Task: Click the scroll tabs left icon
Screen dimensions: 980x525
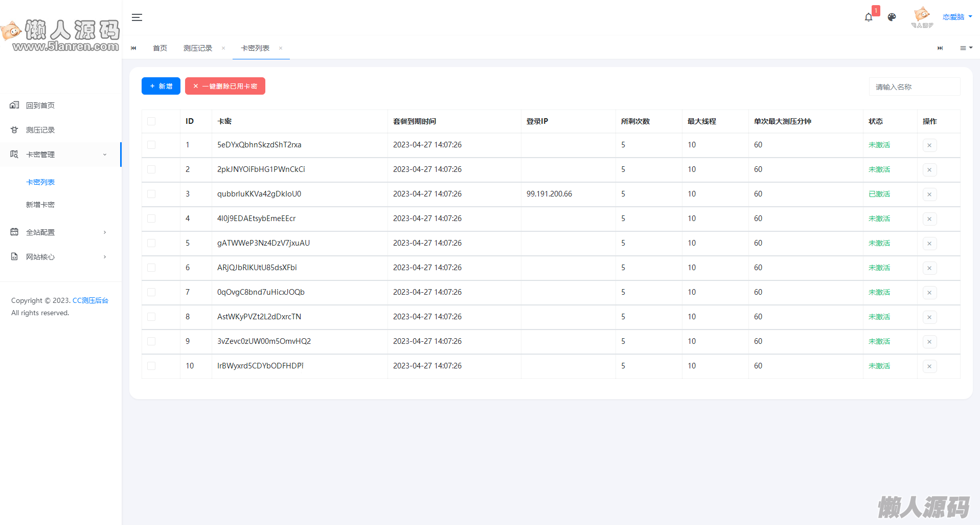Action: 134,48
